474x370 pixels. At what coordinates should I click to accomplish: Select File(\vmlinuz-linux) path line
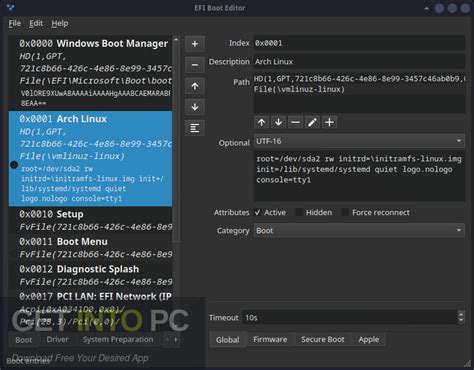pos(299,89)
